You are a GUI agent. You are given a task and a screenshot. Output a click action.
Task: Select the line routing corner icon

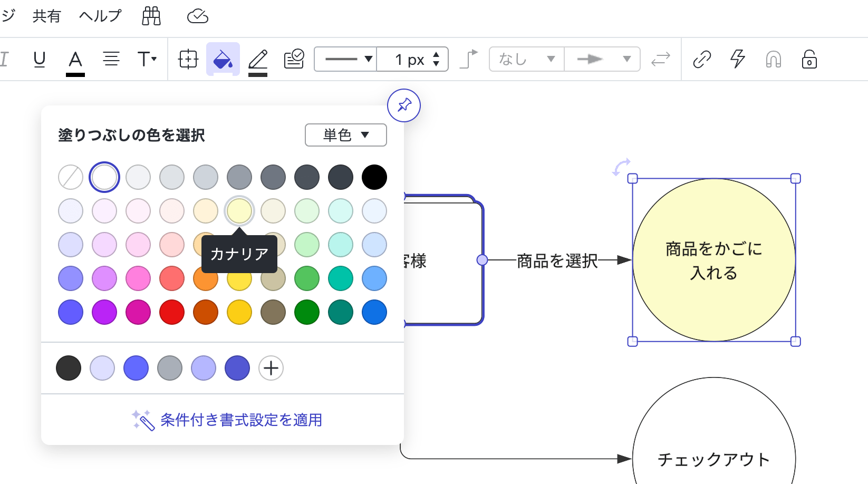pyautogui.click(x=468, y=59)
